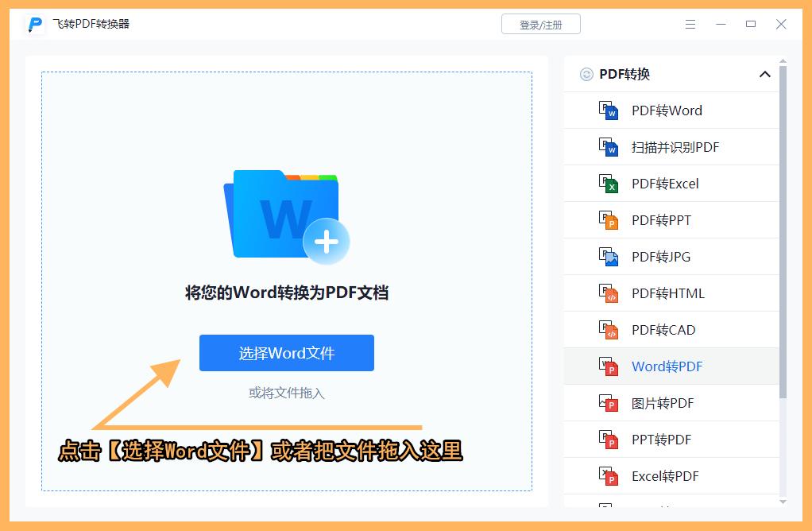This screenshot has width=812, height=531.
Task: Click the PDF转JPG image icon
Action: coord(609,257)
